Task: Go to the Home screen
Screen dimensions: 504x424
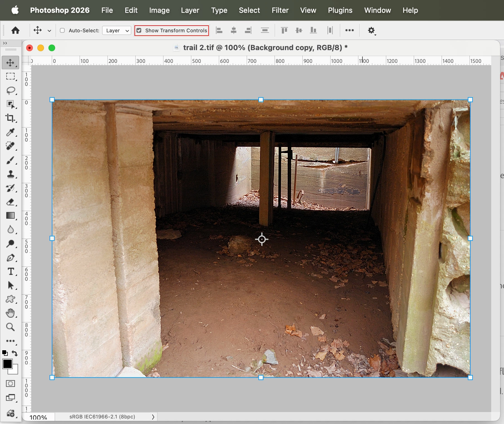Action: (15, 30)
